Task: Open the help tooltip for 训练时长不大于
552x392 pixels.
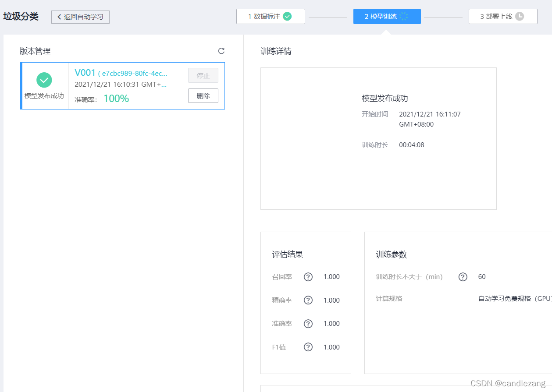Action: 463,277
